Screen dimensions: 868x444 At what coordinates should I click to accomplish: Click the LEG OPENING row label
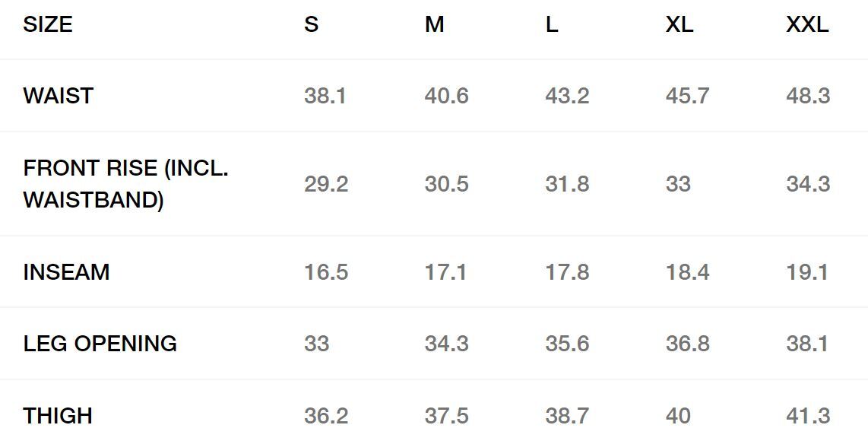(x=100, y=344)
